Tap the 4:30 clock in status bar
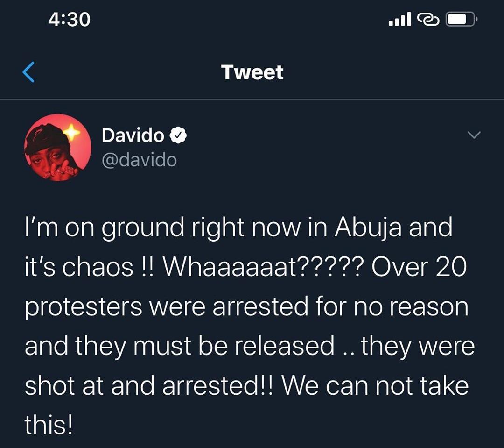 click(69, 20)
